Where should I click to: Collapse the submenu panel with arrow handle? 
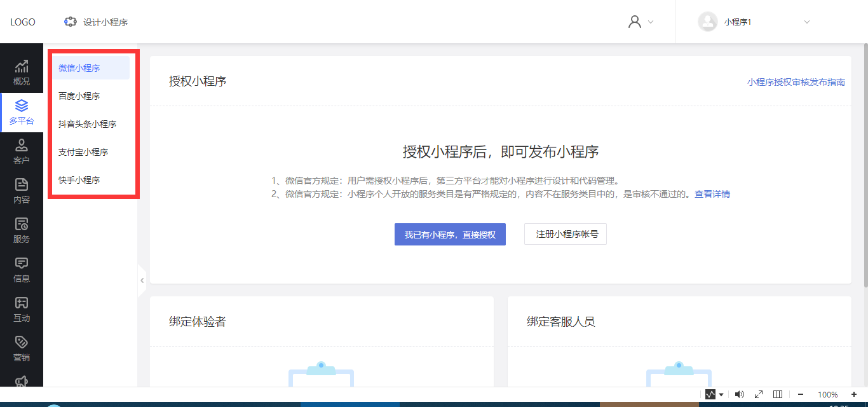pyautogui.click(x=142, y=280)
